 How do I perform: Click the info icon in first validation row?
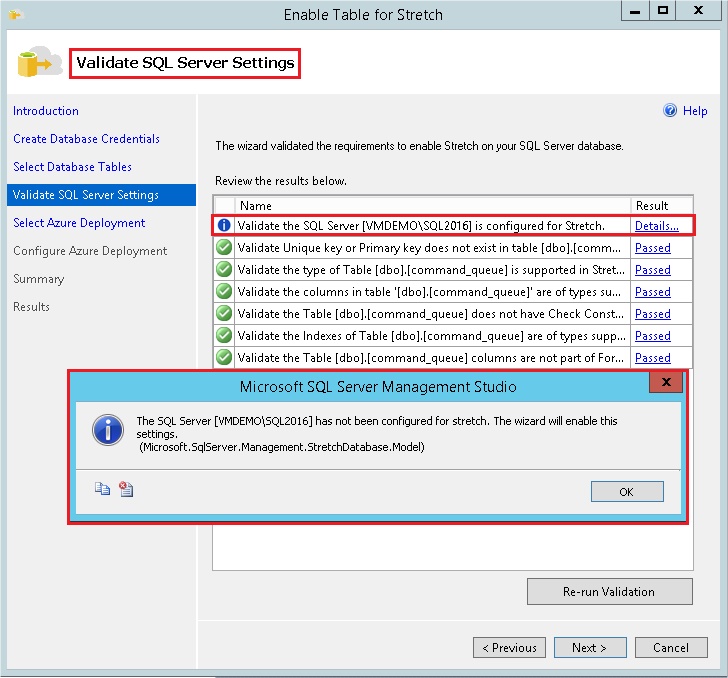pos(224,226)
